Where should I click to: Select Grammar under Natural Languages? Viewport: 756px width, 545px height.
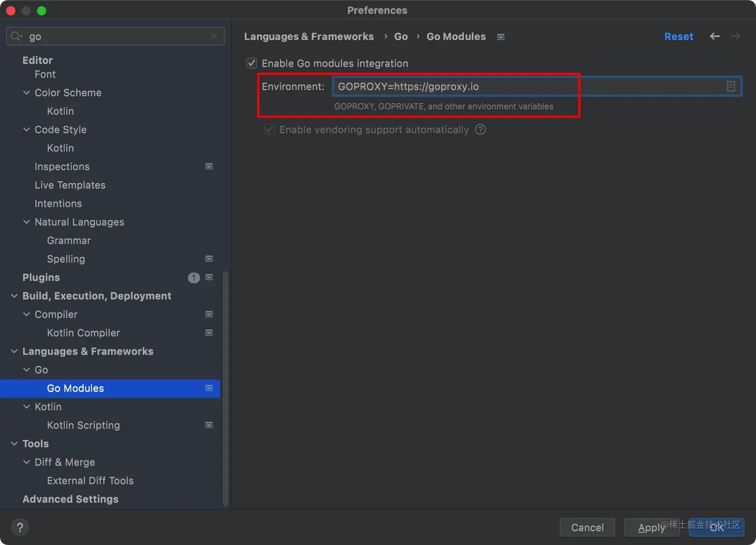click(69, 240)
